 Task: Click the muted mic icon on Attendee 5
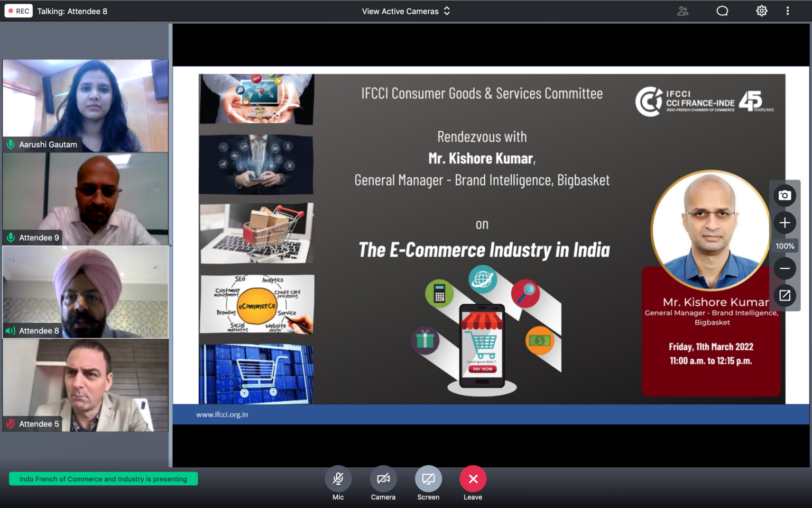point(11,424)
